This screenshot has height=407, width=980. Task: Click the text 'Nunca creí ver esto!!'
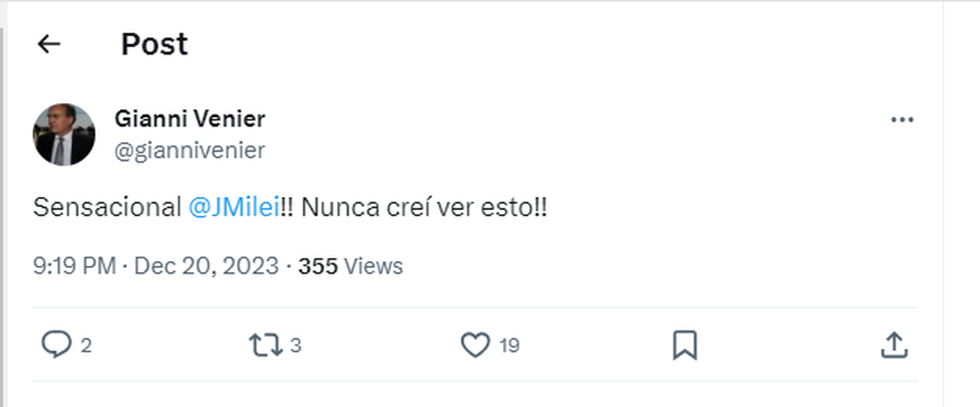pos(425,208)
